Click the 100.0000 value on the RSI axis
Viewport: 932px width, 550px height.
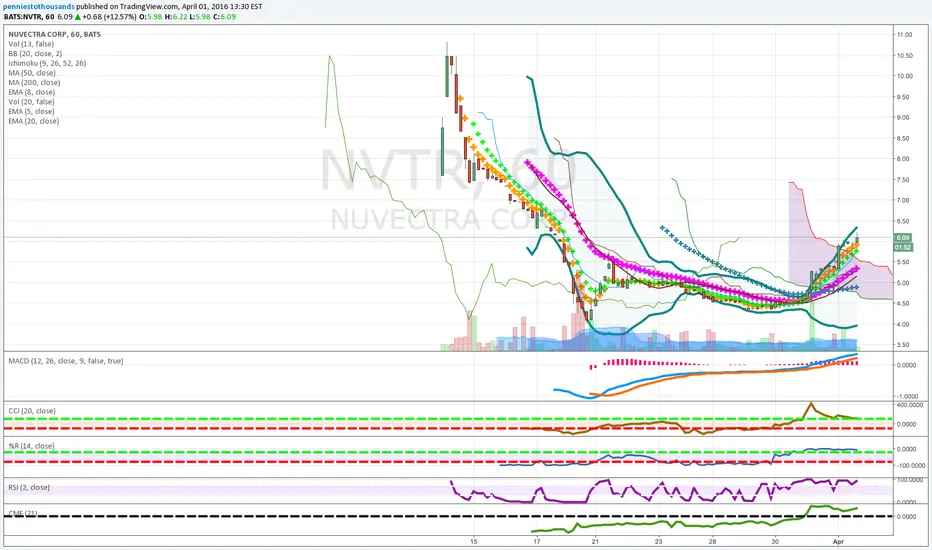tap(909, 479)
